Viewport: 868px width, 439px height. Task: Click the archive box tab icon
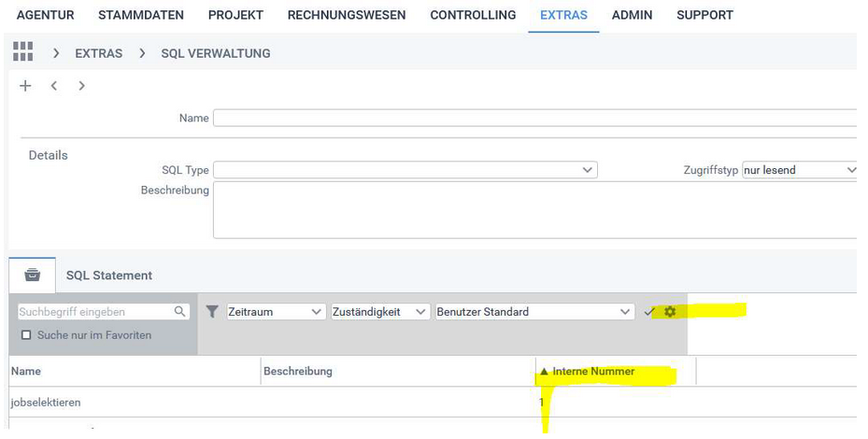tap(32, 275)
